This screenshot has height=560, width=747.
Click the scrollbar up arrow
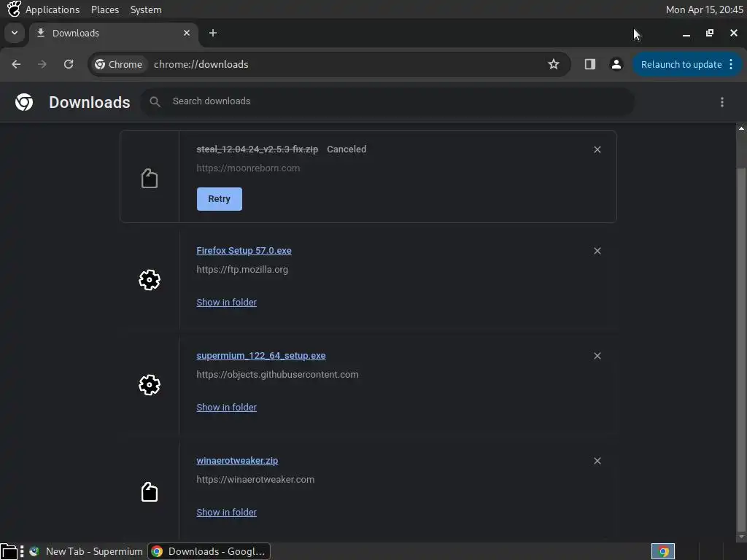coord(741,128)
